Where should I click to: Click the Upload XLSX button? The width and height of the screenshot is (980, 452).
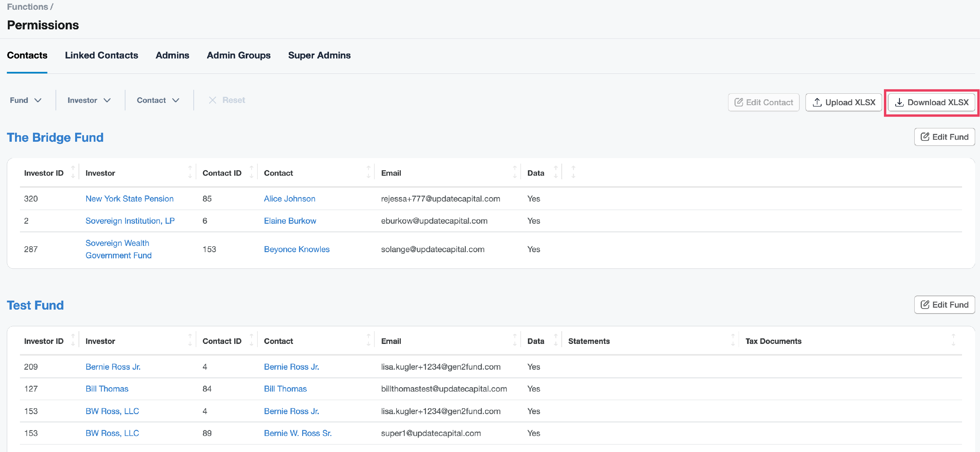843,102
